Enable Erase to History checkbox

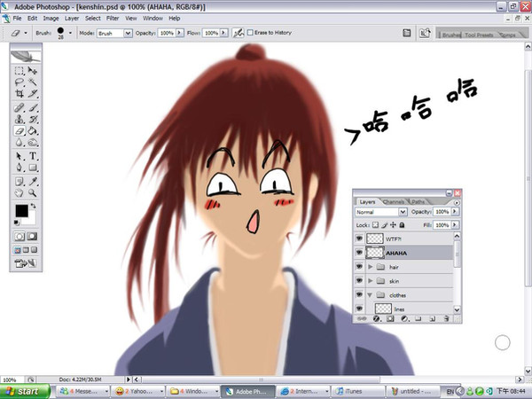[250, 33]
